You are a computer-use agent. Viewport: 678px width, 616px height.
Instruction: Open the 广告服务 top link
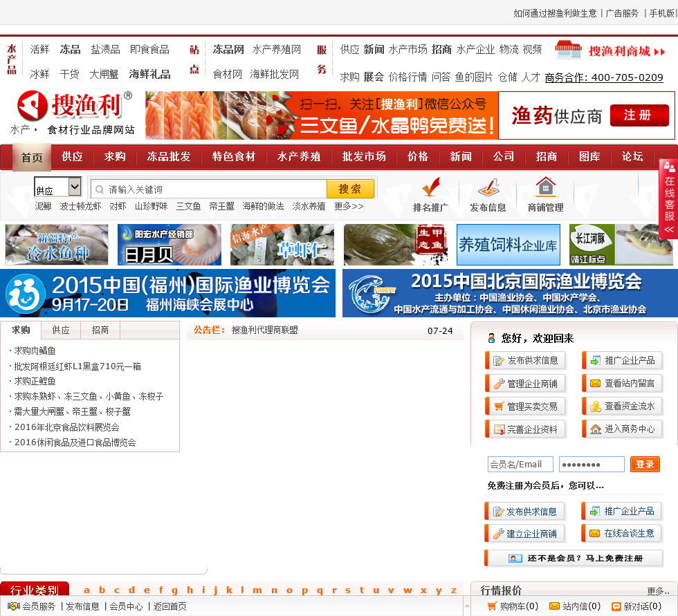pos(622,13)
